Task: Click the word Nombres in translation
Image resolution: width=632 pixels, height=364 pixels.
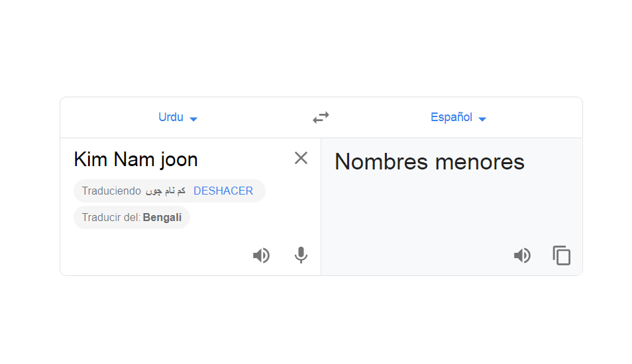Action: (382, 162)
